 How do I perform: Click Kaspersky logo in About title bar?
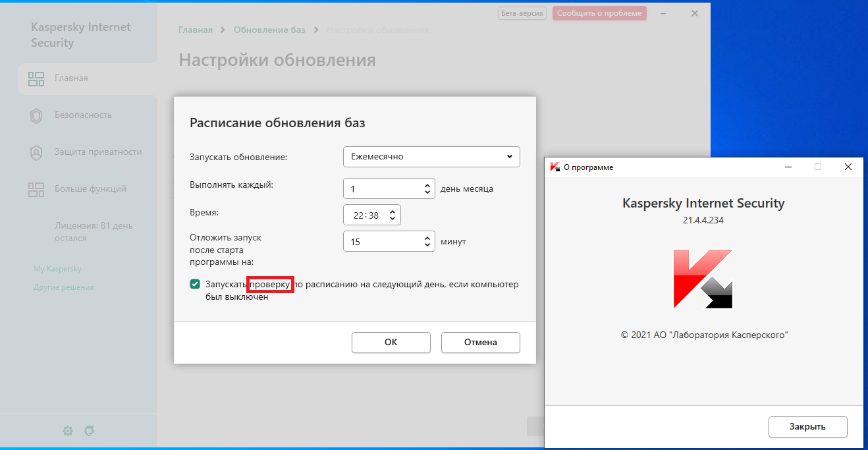[x=555, y=167]
